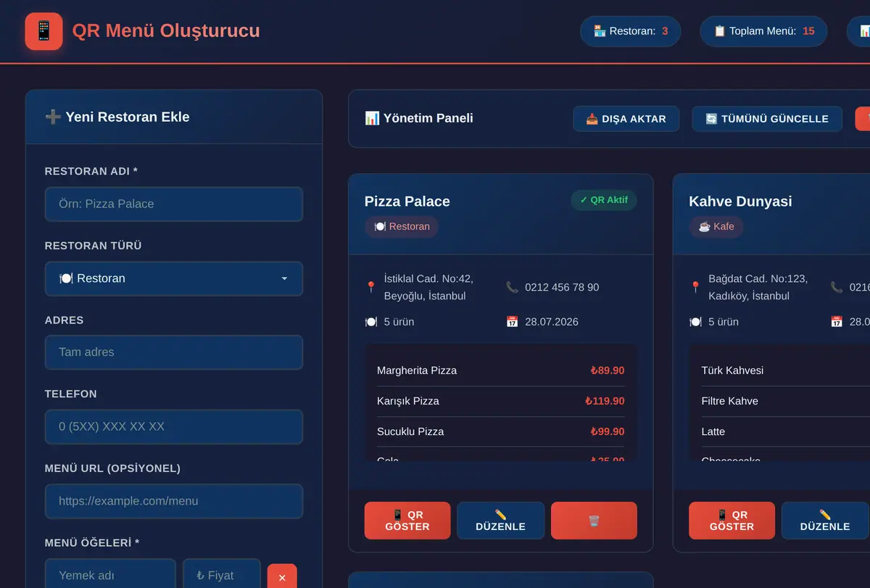870x588 pixels.
Task: Select the Sucuklu Pizza menu row
Action: point(500,431)
